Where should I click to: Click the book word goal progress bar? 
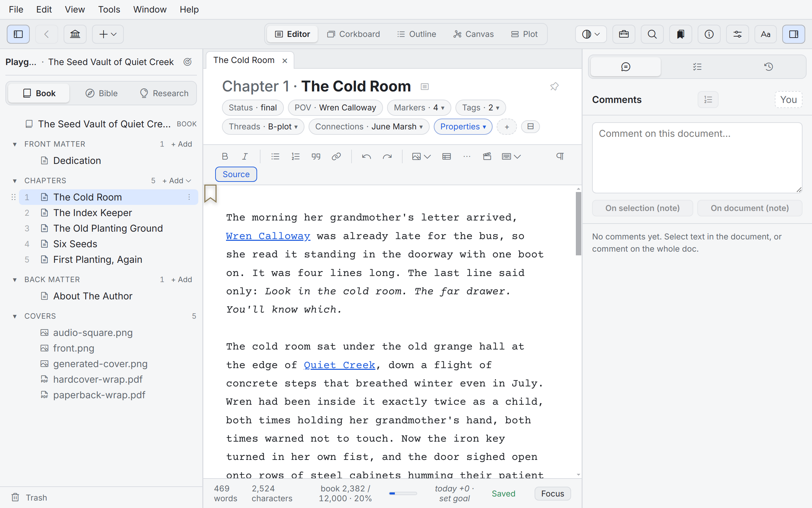403,493
